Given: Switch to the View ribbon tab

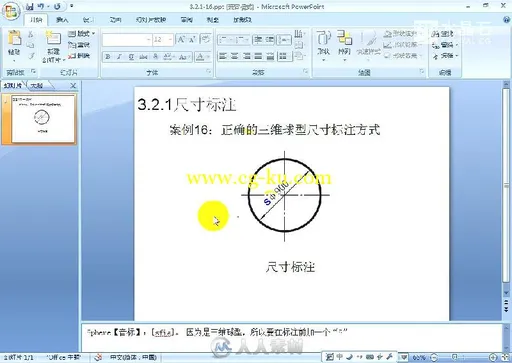Looking at the screenshot, I should pos(213,20).
